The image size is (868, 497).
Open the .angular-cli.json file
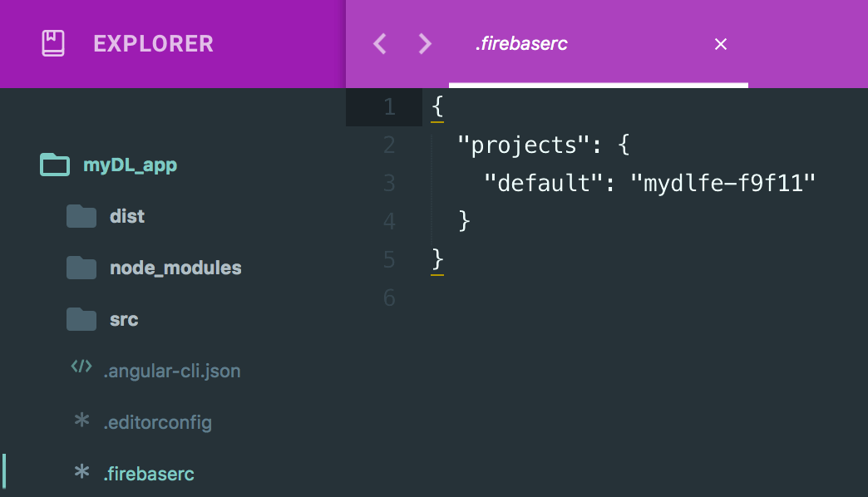click(x=171, y=371)
